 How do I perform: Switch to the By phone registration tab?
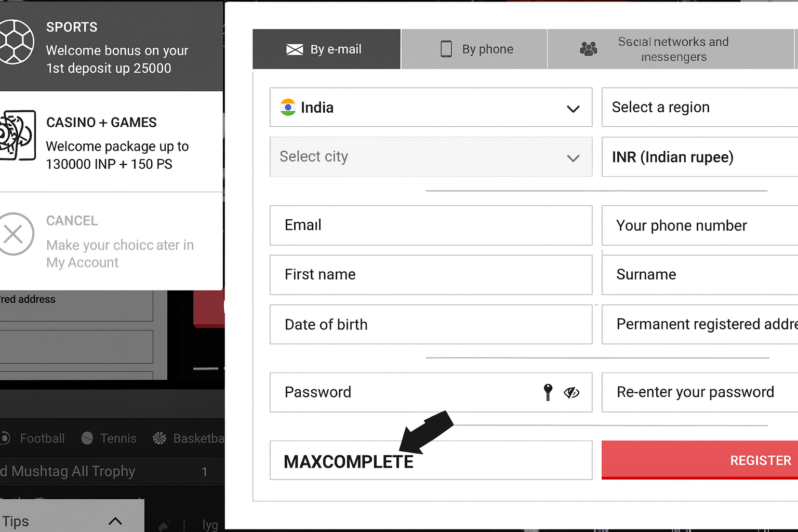[x=473, y=49]
